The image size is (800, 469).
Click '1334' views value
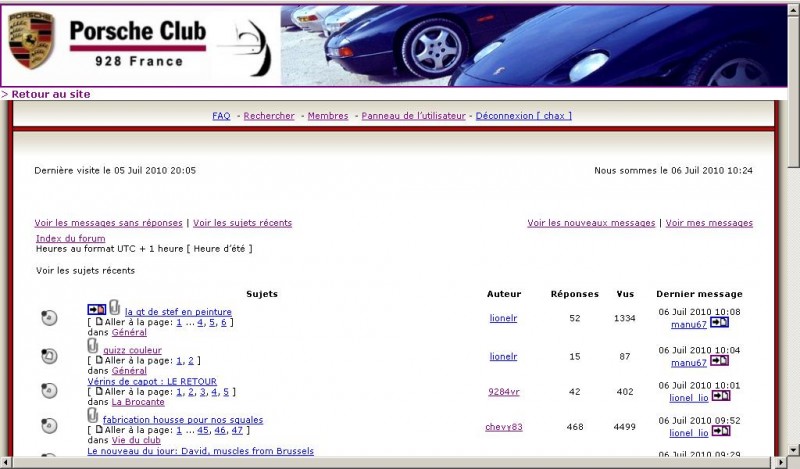(624, 318)
